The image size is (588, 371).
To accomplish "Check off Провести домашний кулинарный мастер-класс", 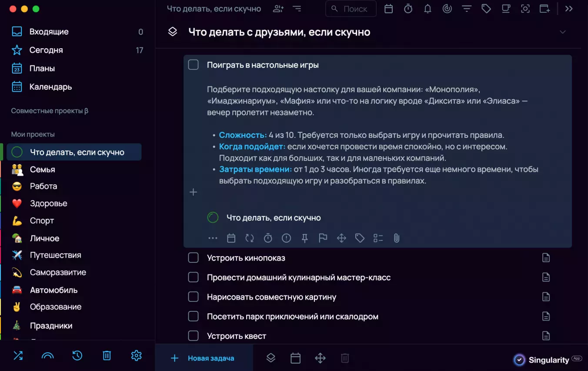I will [x=193, y=277].
